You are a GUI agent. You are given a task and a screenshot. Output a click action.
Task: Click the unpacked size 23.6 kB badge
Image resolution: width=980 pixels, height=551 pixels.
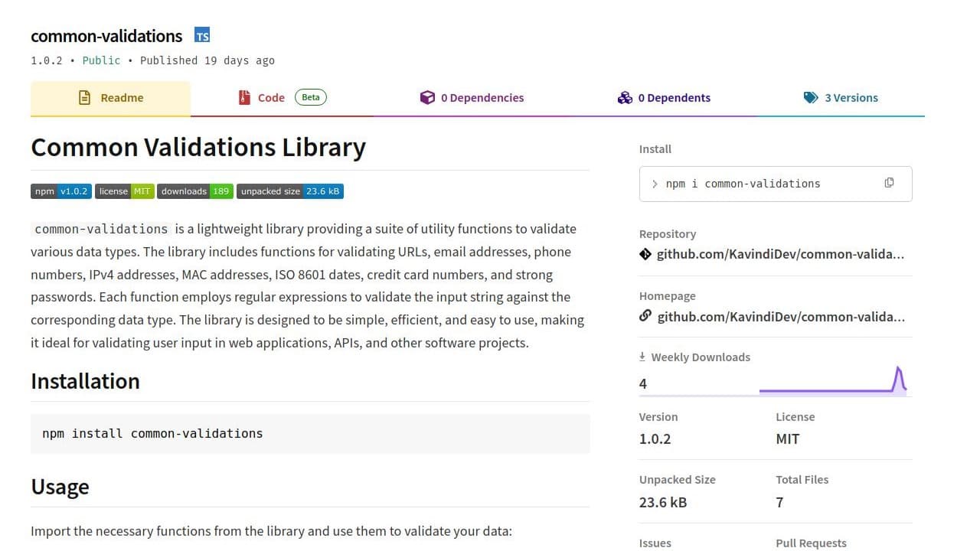click(x=290, y=191)
